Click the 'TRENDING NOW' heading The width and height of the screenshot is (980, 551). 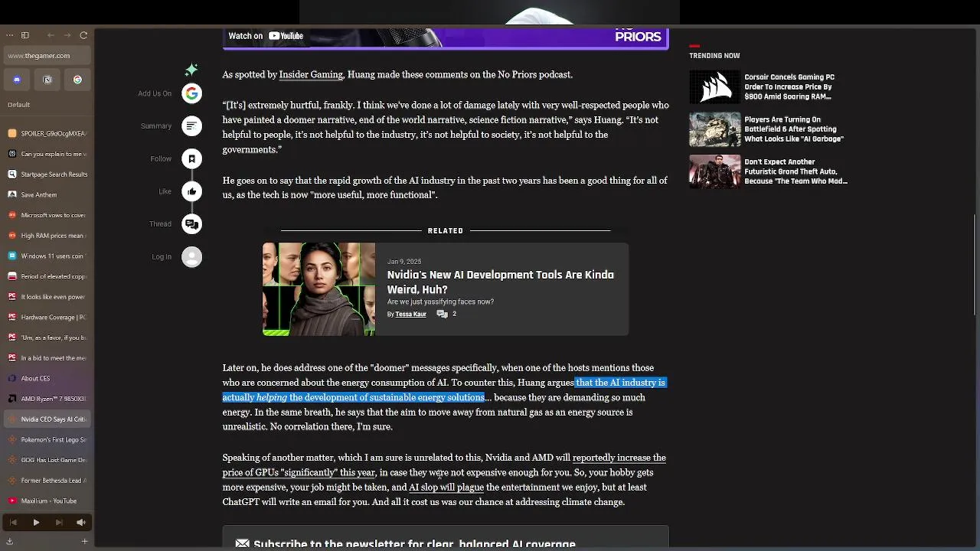click(x=714, y=55)
